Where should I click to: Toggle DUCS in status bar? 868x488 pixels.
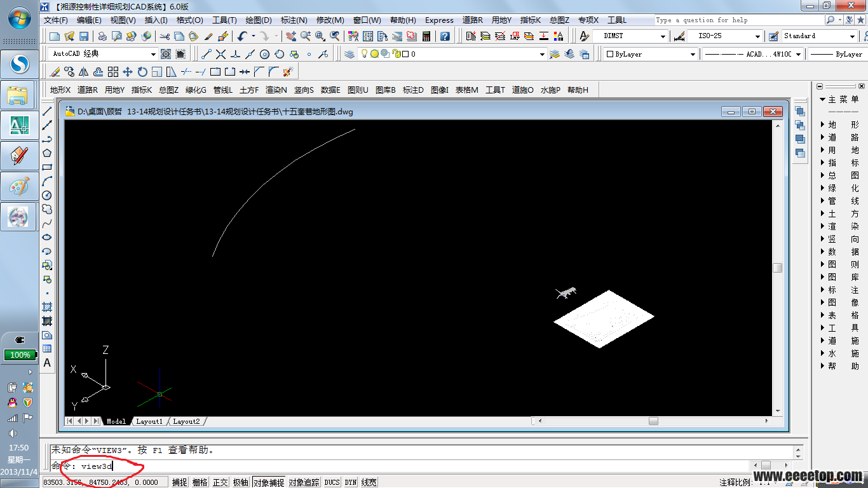[x=332, y=482]
